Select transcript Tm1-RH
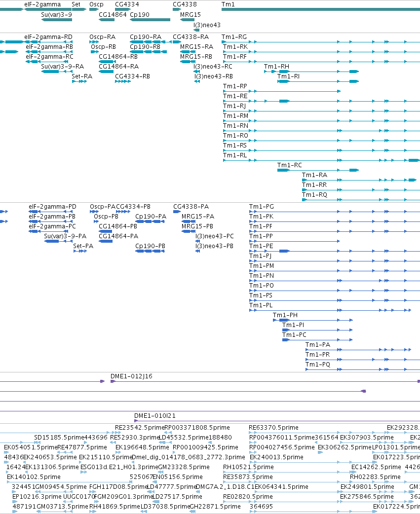Image resolution: width=420 pixels, height=514 pixels. pos(276,67)
